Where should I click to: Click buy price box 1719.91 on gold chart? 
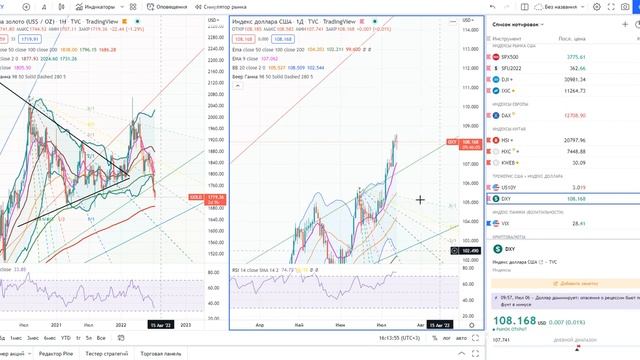pyautogui.click(x=30, y=39)
